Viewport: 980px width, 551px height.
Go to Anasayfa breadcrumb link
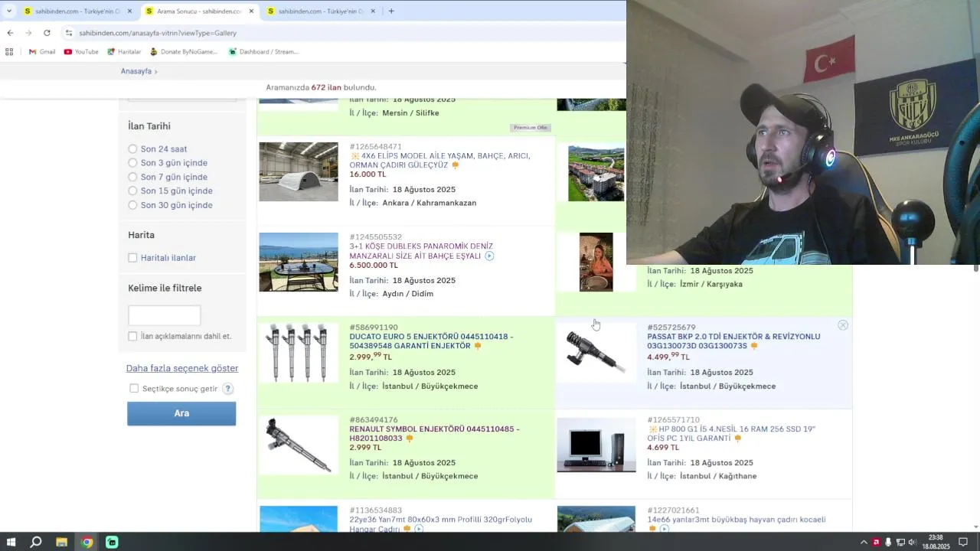coord(136,71)
